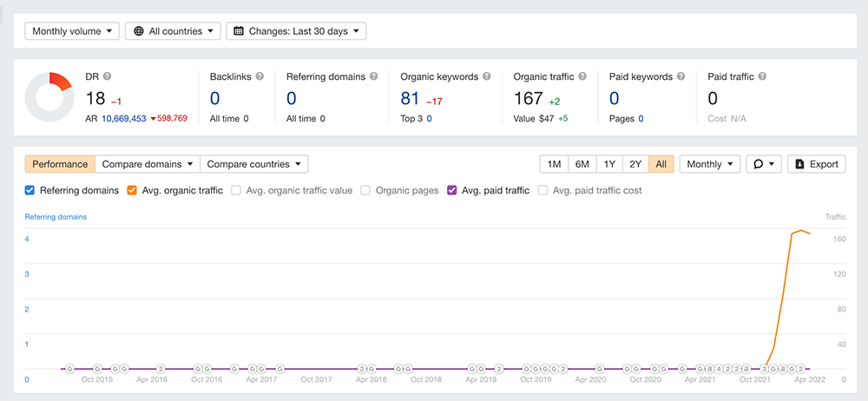Click the help icon next to DR

[108, 77]
